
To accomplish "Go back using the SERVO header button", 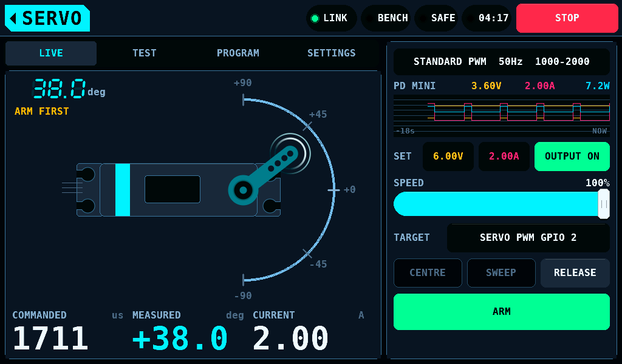I will (47, 18).
